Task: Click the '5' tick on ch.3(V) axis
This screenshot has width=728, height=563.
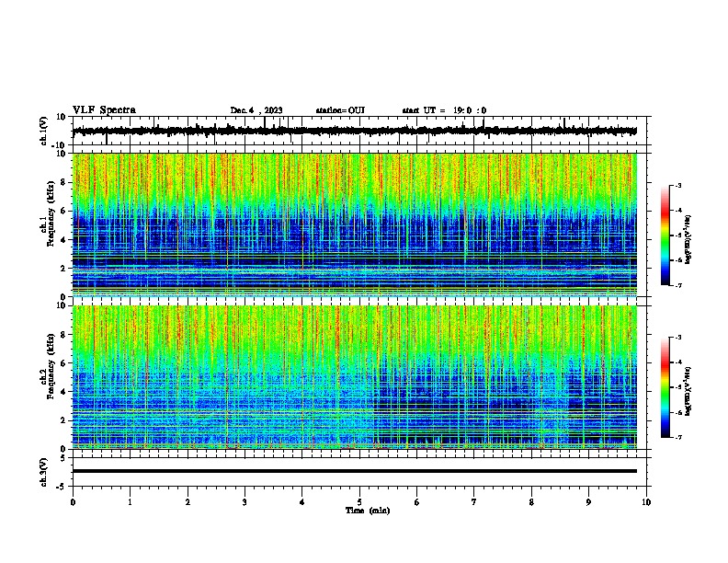Action: (x=63, y=457)
